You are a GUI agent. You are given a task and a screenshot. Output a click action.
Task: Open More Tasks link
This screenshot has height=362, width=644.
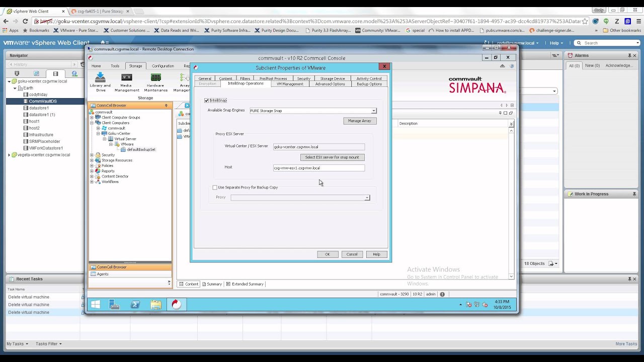(x=626, y=344)
